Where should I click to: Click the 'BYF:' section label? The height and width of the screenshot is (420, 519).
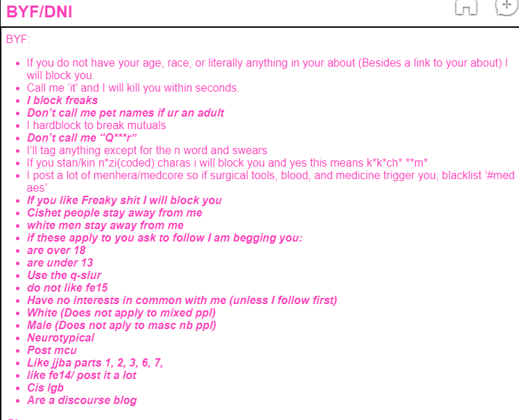pos(18,39)
